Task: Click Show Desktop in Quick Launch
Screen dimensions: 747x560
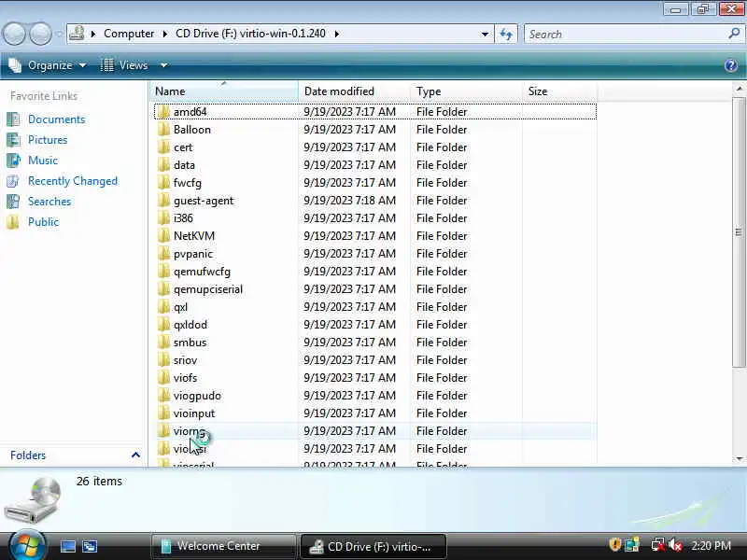Action: [67, 546]
